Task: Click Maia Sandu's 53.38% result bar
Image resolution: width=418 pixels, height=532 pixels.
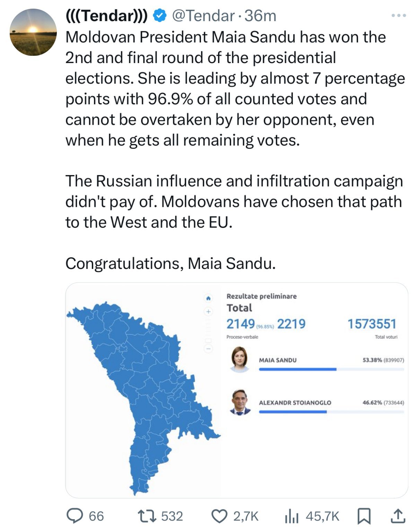Action: pos(297,369)
